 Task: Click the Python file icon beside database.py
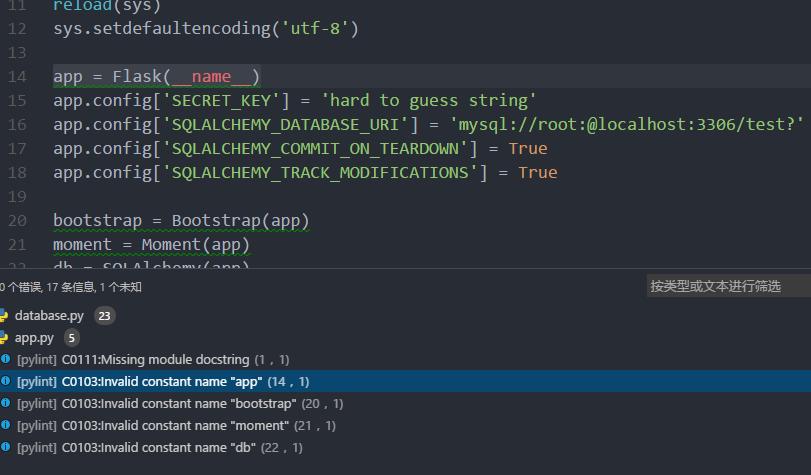[5, 316]
